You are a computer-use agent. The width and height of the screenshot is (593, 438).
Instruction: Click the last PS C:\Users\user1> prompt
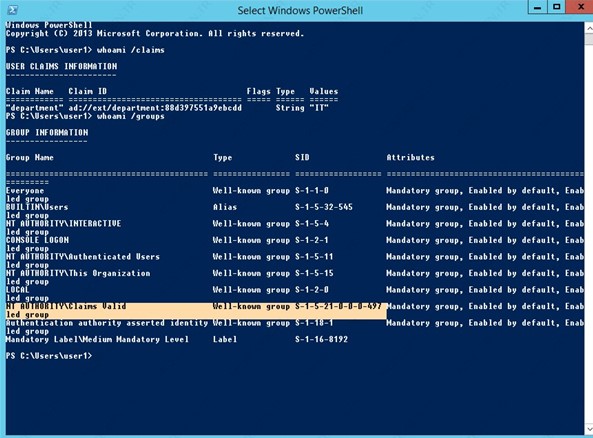tap(49, 356)
